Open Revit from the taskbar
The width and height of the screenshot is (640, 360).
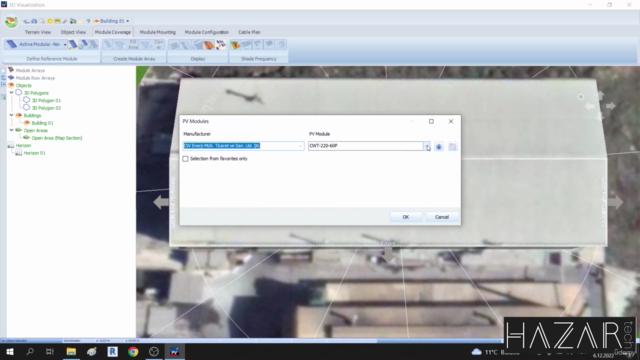tap(112, 351)
